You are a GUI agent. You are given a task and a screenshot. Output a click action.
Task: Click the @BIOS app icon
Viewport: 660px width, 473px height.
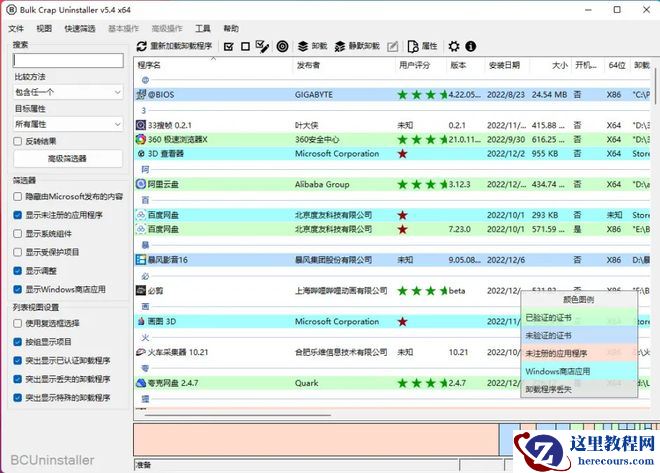(x=141, y=95)
